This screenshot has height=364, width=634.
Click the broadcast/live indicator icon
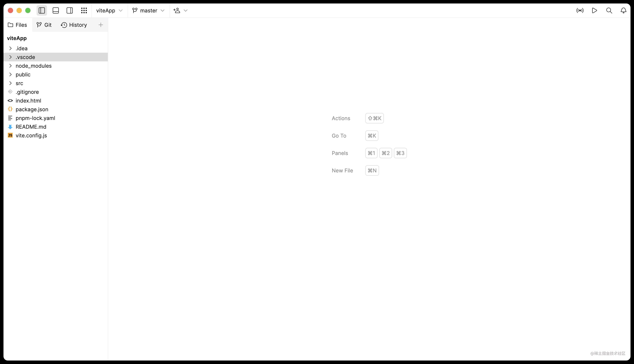tap(580, 10)
